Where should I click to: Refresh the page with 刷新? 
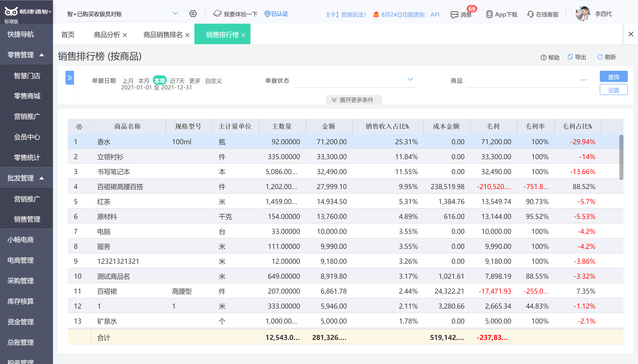click(600, 57)
